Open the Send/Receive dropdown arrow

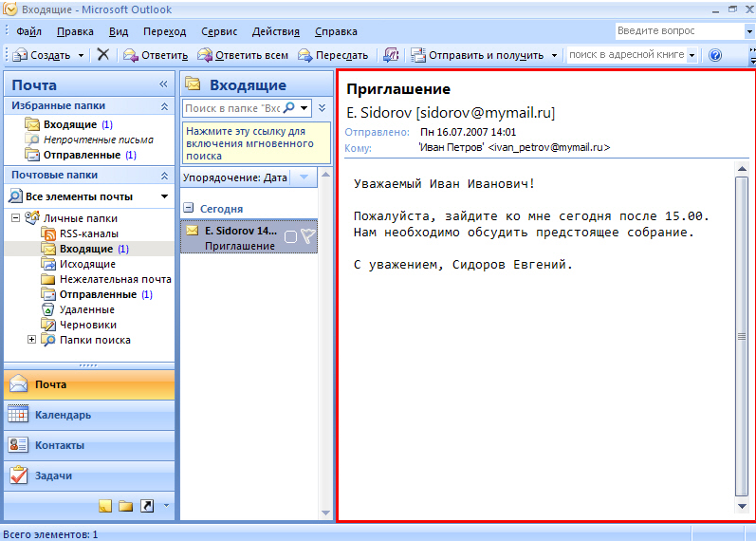point(554,55)
